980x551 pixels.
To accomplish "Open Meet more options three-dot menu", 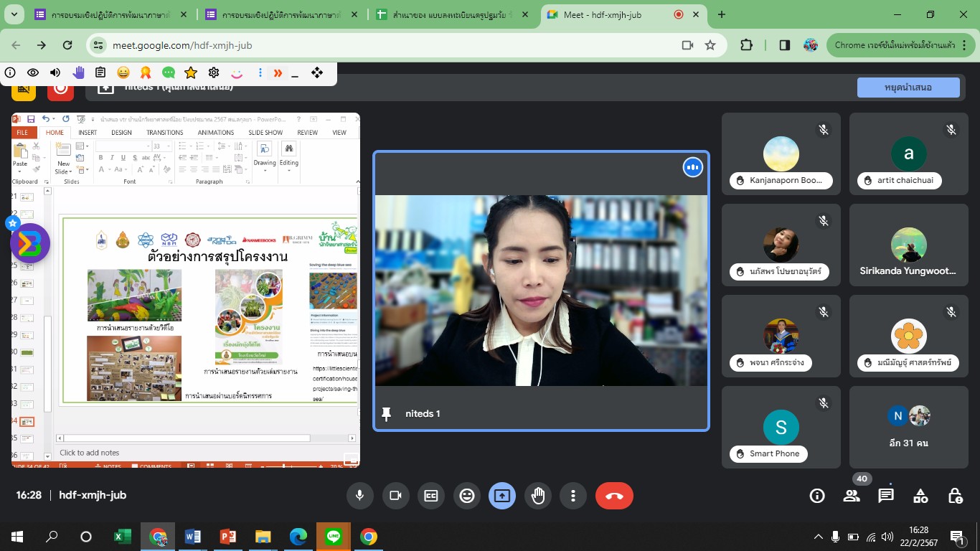I will [573, 496].
